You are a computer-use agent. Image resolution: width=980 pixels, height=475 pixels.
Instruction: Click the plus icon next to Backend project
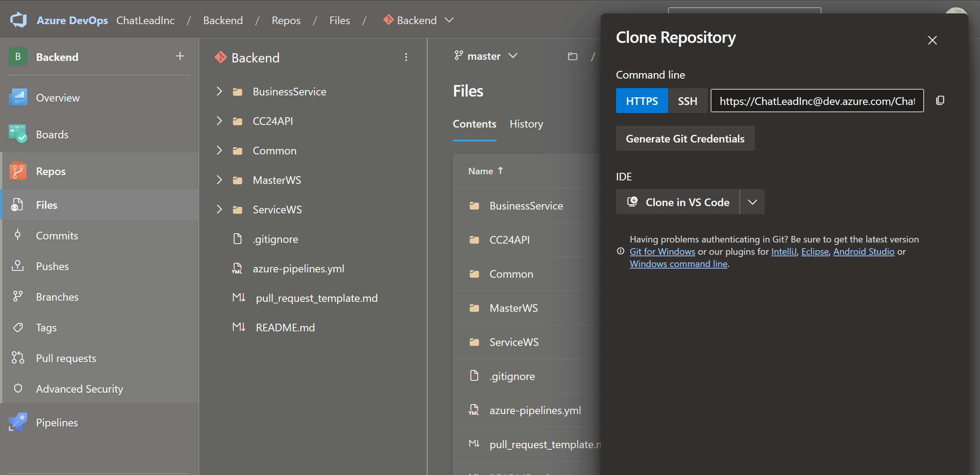click(180, 56)
